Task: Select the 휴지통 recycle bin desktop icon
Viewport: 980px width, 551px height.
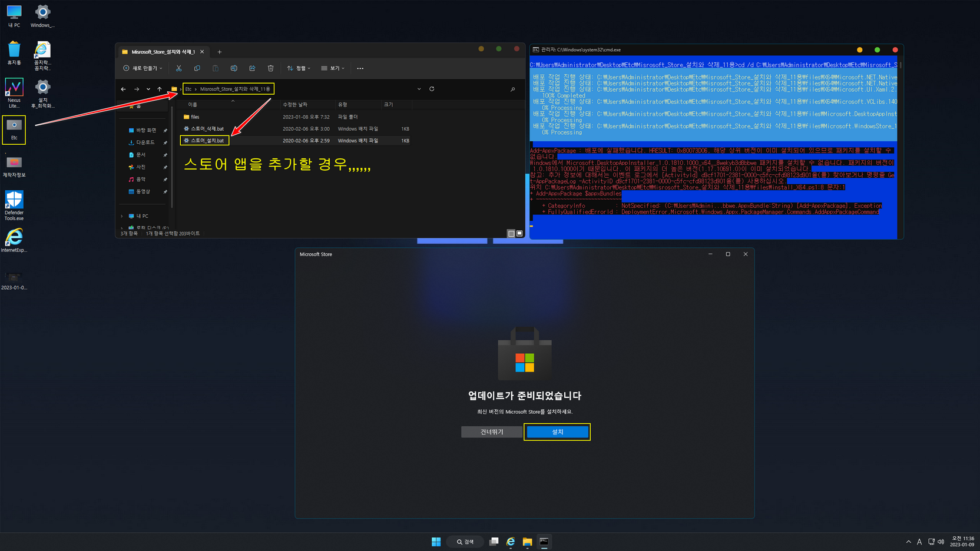Action: pos(14,53)
